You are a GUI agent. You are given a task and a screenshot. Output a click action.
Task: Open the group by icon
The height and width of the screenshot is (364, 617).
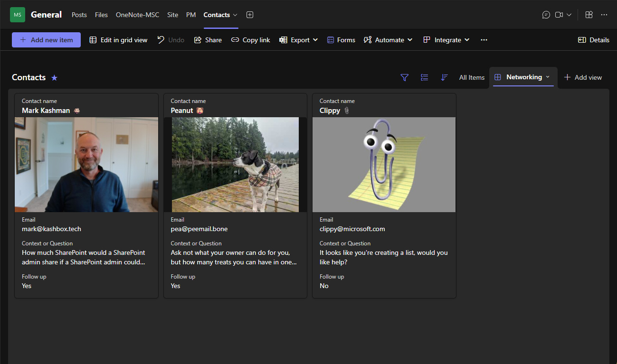(x=425, y=77)
